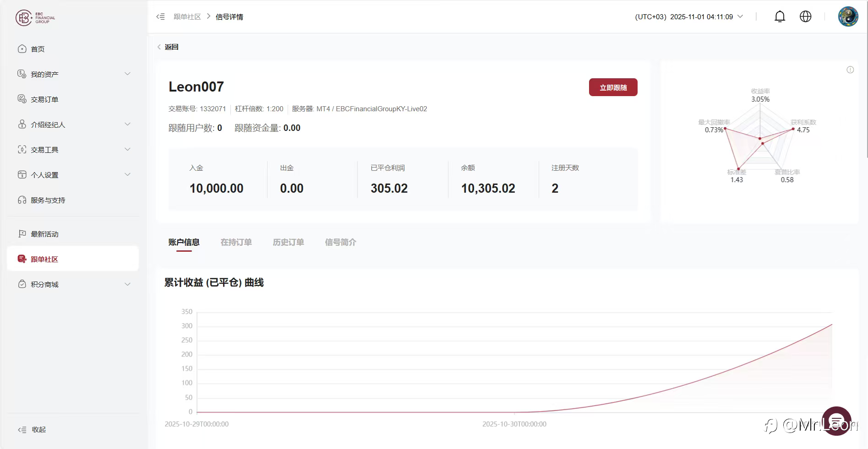Click the 信号详情 breadcrumb text

[229, 17]
